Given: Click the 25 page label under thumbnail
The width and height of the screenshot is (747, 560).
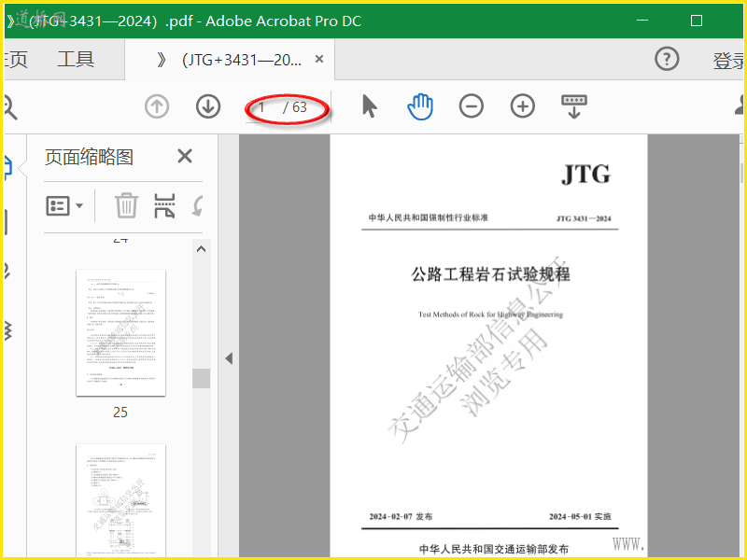Looking at the screenshot, I should pos(120,412).
